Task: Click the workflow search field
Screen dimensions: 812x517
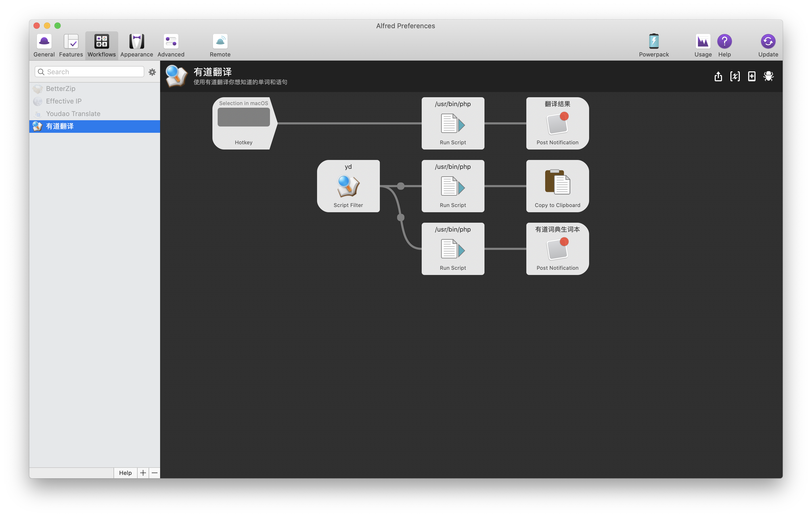Action: pyautogui.click(x=89, y=72)
